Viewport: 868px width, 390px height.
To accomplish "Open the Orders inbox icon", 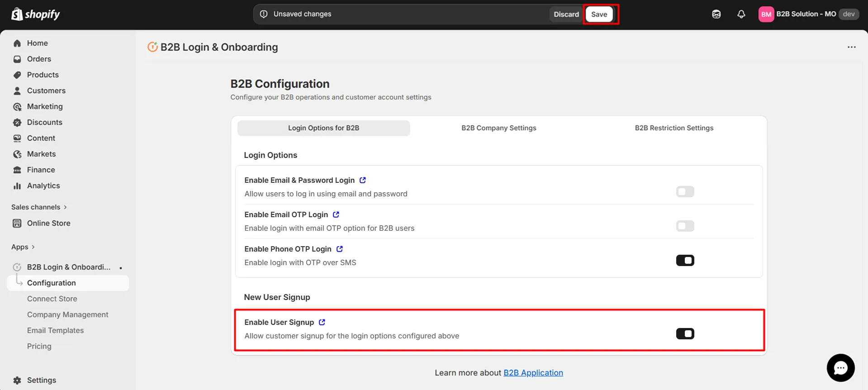I will pos(17,59).
